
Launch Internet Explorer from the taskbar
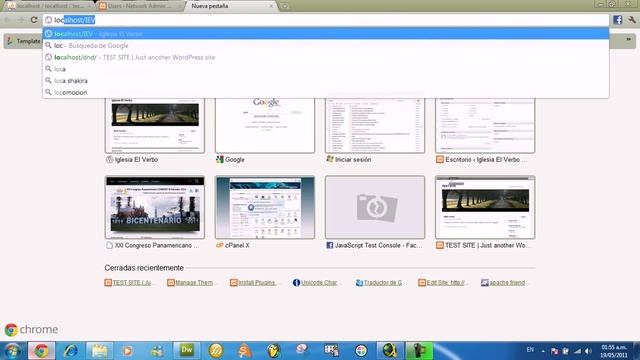coord(70,351)
